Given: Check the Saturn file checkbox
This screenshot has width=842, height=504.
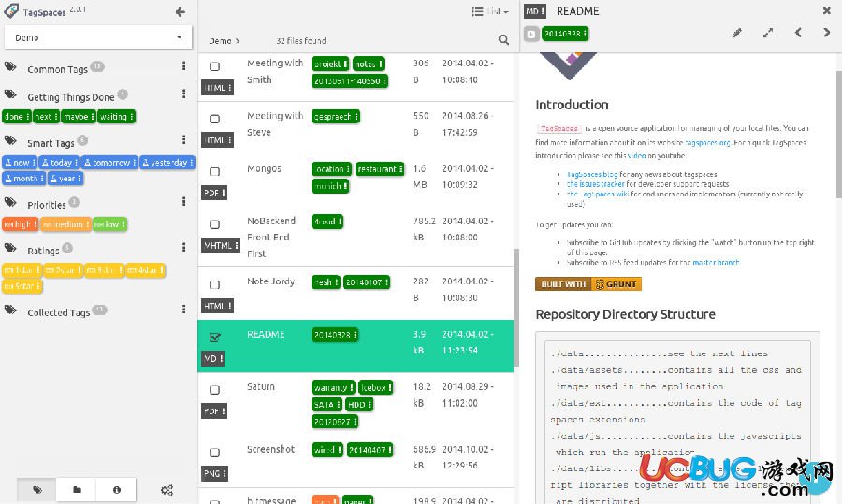Looking at the screenshot, I should [215, 390].
